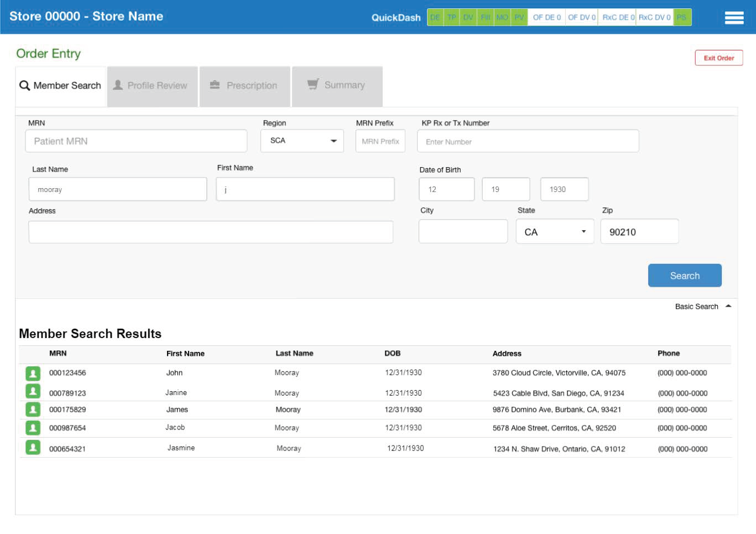
Task: Click the birth day field showing 19
Action: coord(506,189)
